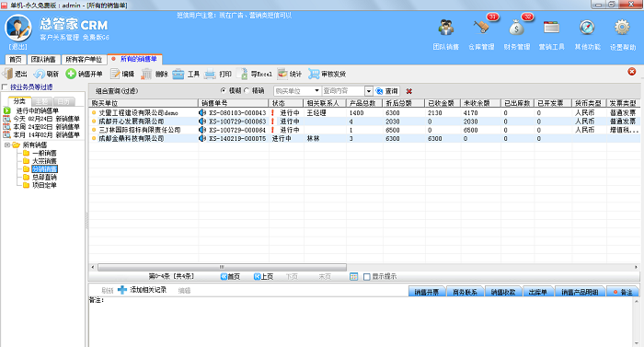Click the 添加相关记录 plus icon
Image resolution: width=644 pixels, height=347 pixels.
click(122, 290)
